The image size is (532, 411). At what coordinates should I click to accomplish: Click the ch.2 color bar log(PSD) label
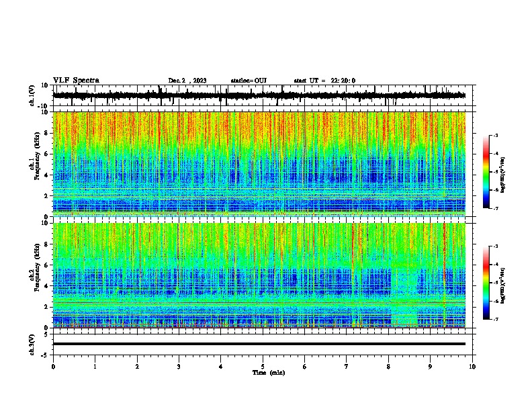502,285
